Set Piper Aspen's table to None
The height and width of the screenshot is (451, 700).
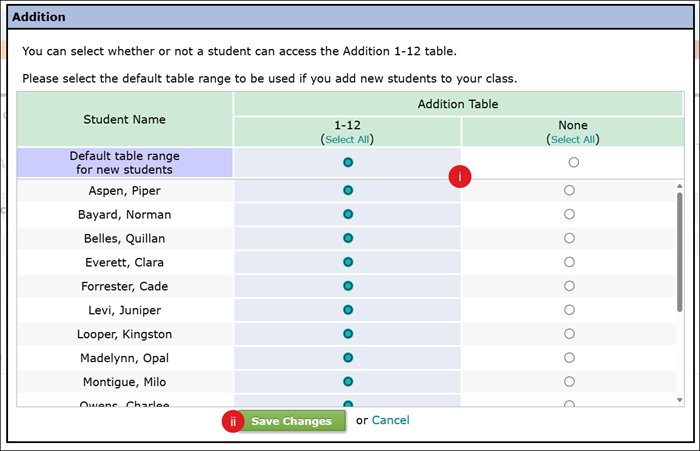coord(569,190)
